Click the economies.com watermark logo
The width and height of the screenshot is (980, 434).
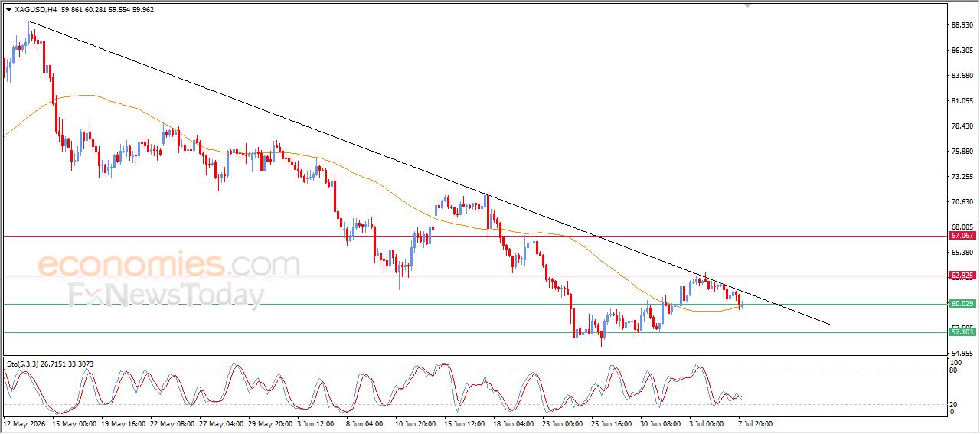[x=168, y=265]
